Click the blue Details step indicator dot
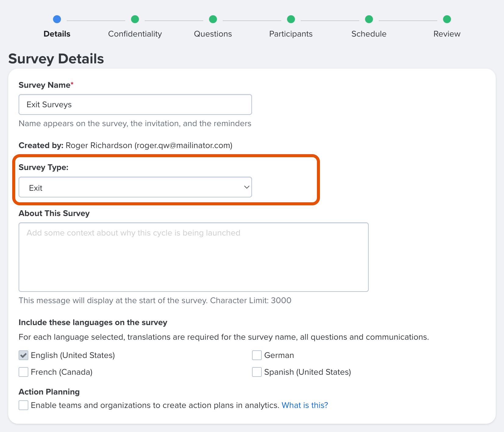Image resolution: width=504 pixels, height=432 pixels. pos(57,19)
